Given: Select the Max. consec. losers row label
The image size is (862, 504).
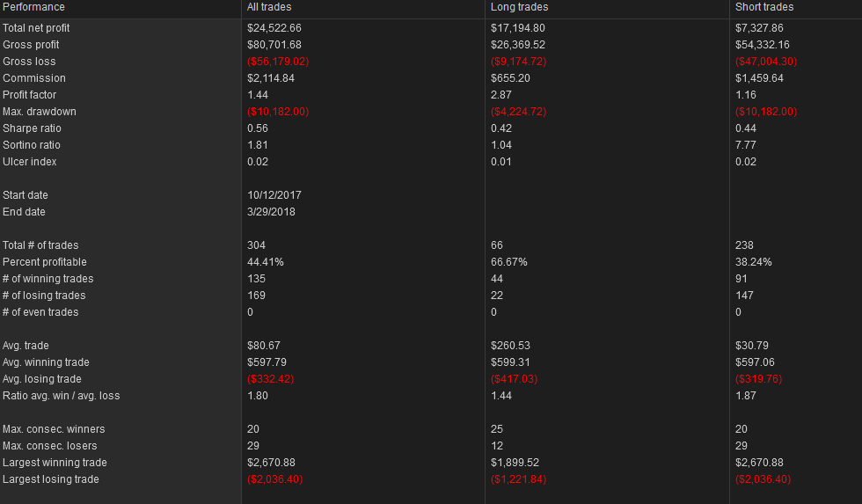Looking at the screenshot, I should [50, 446].
